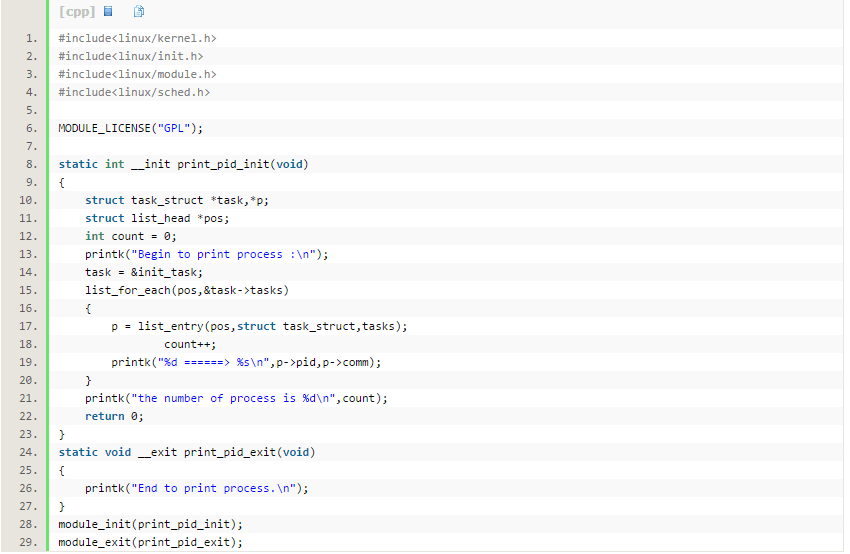Click static int __init print_pid_init(void) line
850x554 pixels.
[184, 164]
